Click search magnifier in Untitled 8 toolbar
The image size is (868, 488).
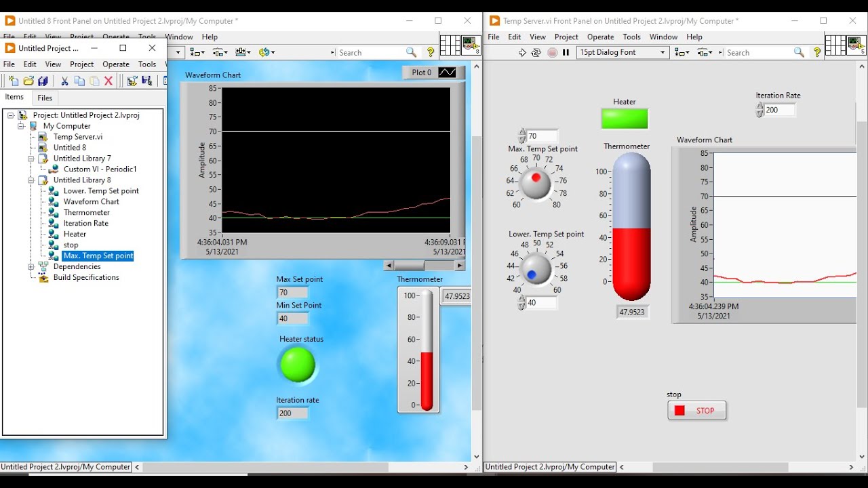411,52
